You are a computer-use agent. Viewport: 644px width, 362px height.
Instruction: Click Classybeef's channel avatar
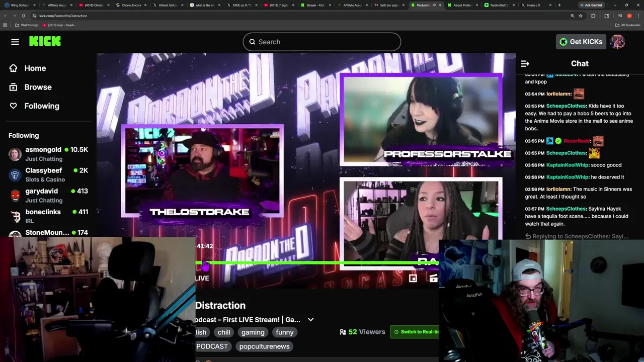(15, 174)
